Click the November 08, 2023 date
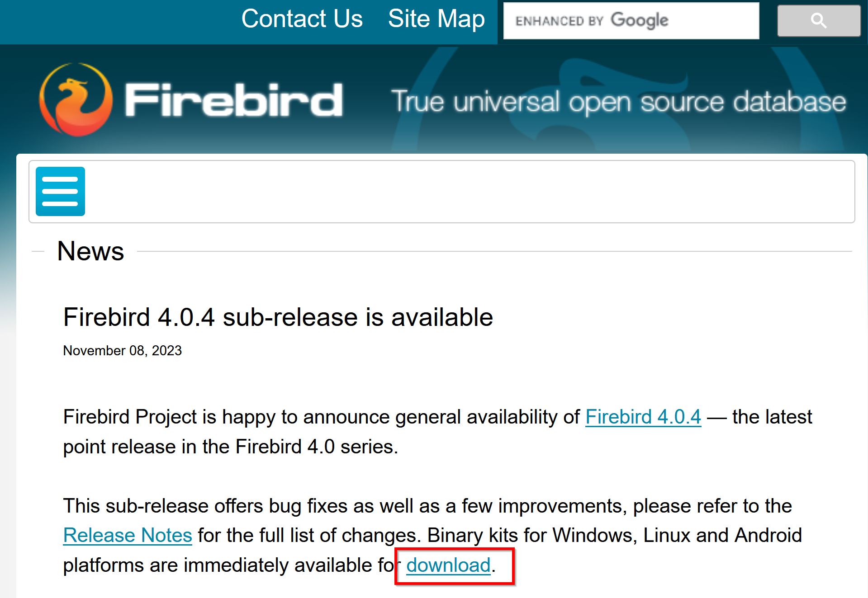 122,351
